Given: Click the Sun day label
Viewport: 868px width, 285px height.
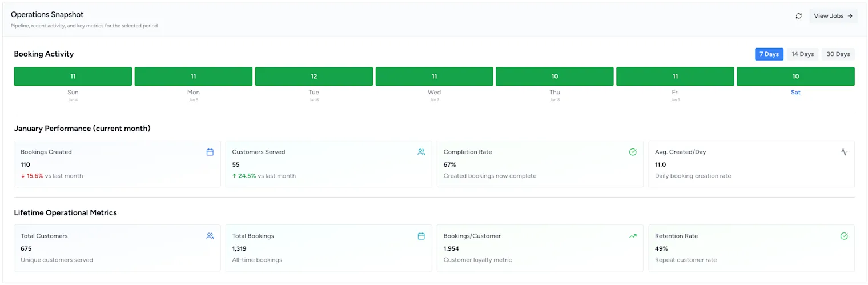Looking at the screenshot, I should pyautogui.click(x=73, y=92).
